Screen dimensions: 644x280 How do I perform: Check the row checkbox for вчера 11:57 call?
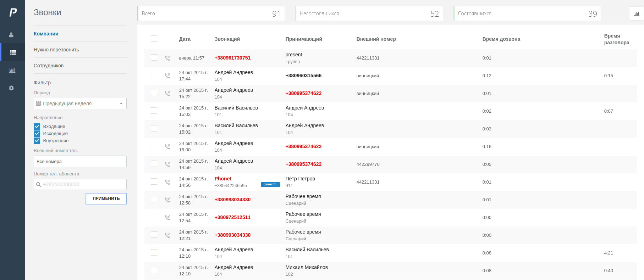coord(154,57)
